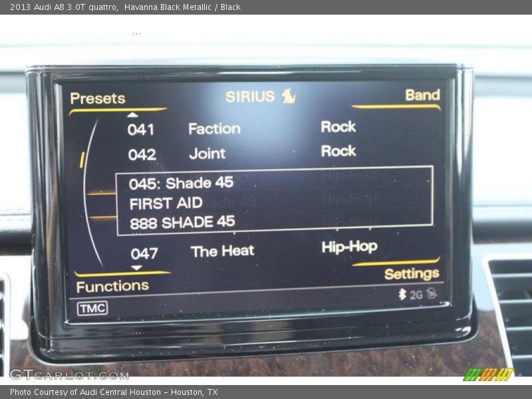Tap the Hip-Hop genre label for The Heat

349,247
